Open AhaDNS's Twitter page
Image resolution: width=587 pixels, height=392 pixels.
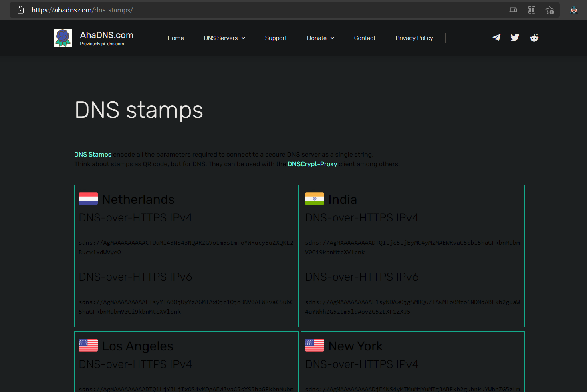click(515, 37)
